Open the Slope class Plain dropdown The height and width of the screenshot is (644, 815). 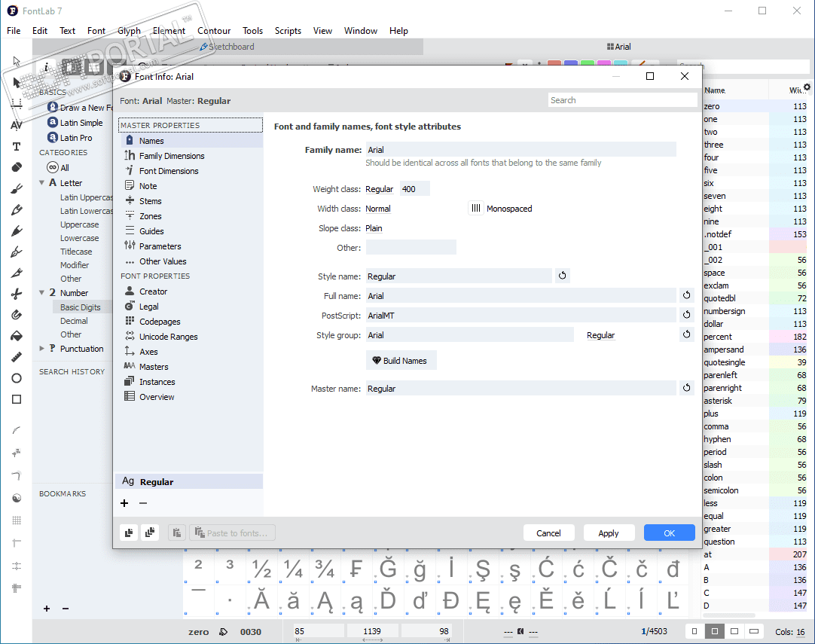[374, 229]
